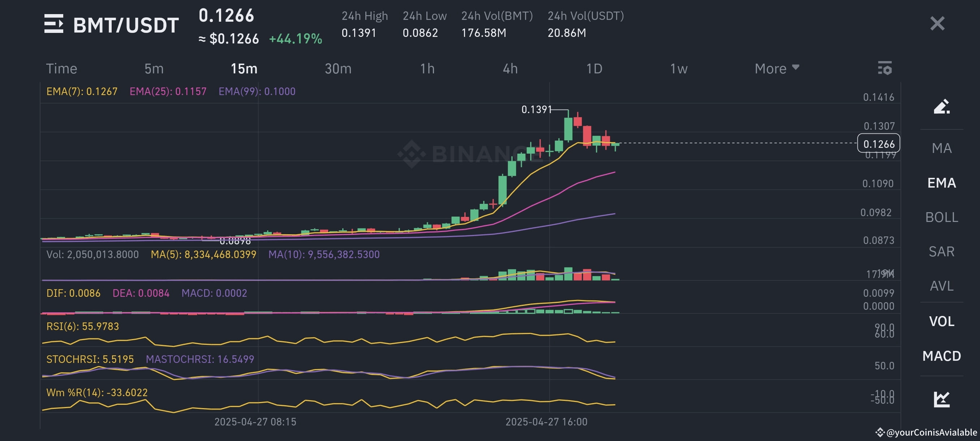980x441 pixels.
Task: Click the Binance logo beside BMT/USDT
Action: (x=55, y=24)
